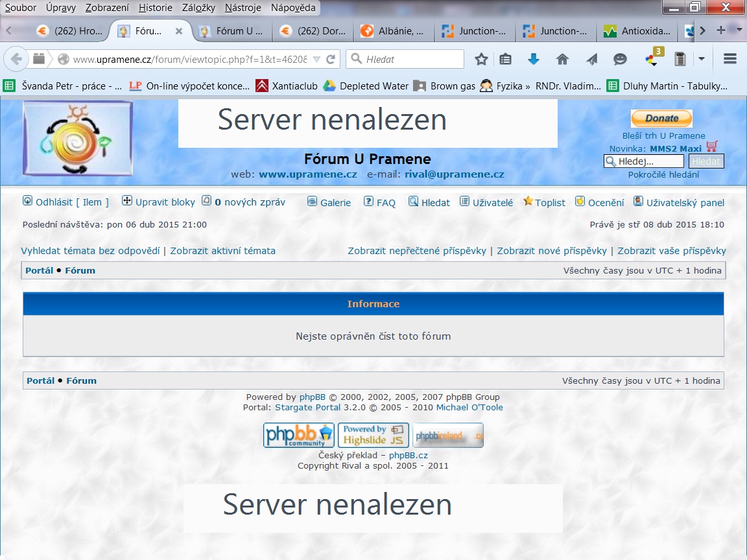Bookmark this page with the star icon

481,59
